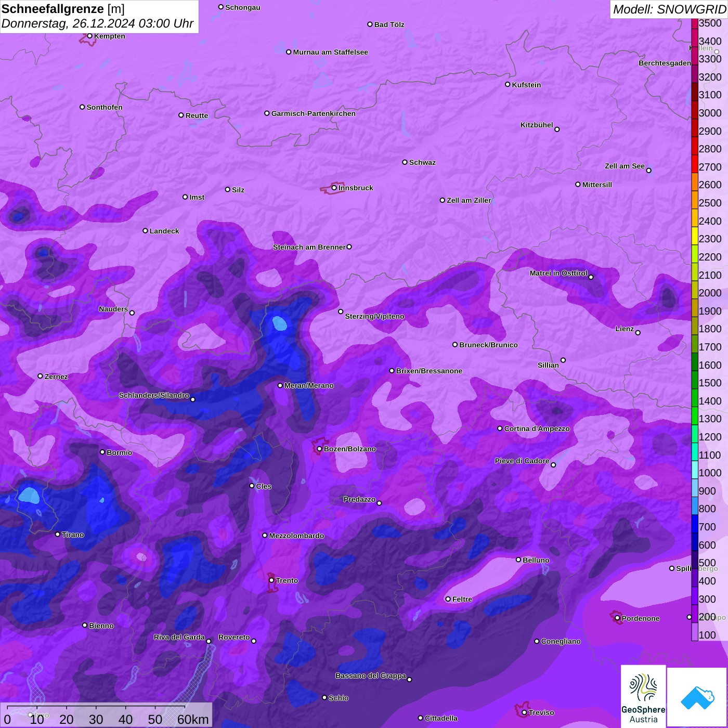The image size is (728, 728).
Task: Click the Zell am See marker dot
Action: tap(649, 171)
